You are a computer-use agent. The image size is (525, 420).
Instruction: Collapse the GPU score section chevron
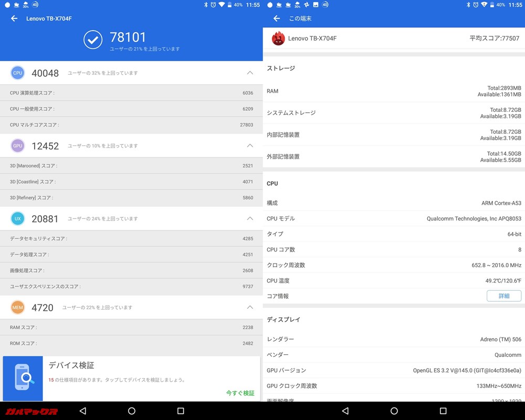click(250, 145)
